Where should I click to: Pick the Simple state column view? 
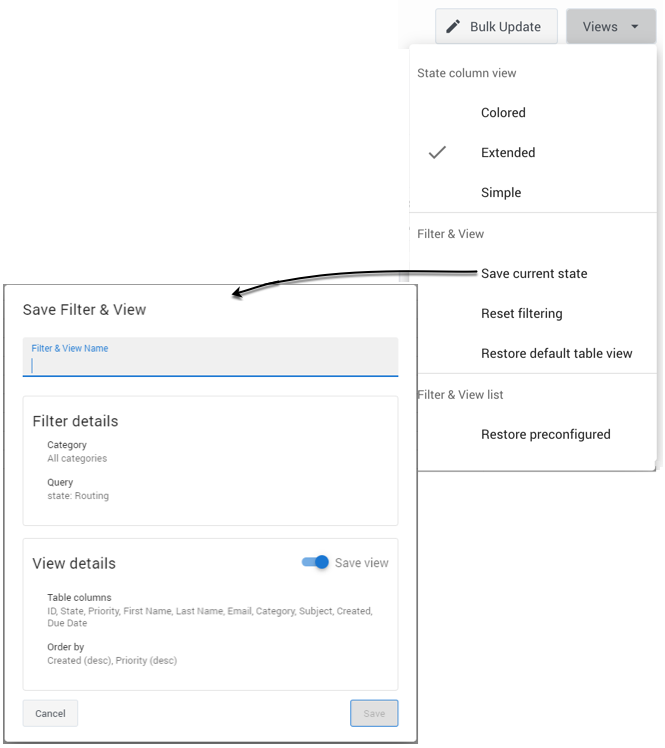501,193
